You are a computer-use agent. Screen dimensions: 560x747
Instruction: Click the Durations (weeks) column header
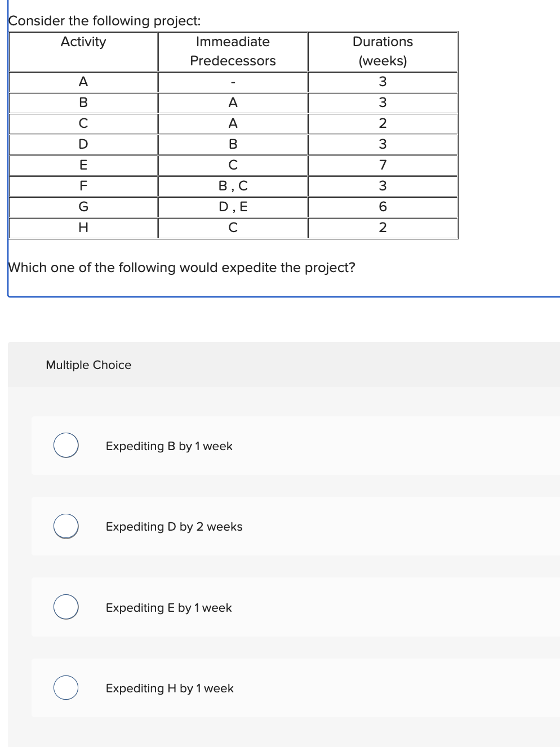click(x=383, y=51)
